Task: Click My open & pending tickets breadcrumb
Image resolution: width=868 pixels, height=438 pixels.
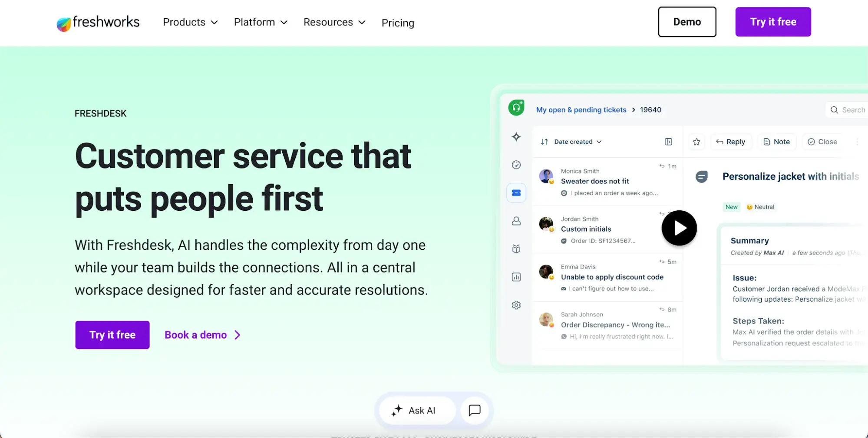Action: click(581, 109)
